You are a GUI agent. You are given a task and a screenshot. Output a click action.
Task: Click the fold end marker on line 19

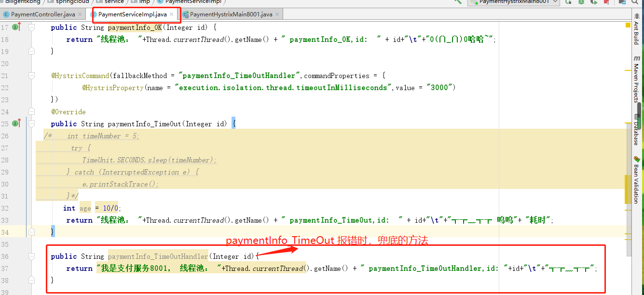click(x=31, y=52)
